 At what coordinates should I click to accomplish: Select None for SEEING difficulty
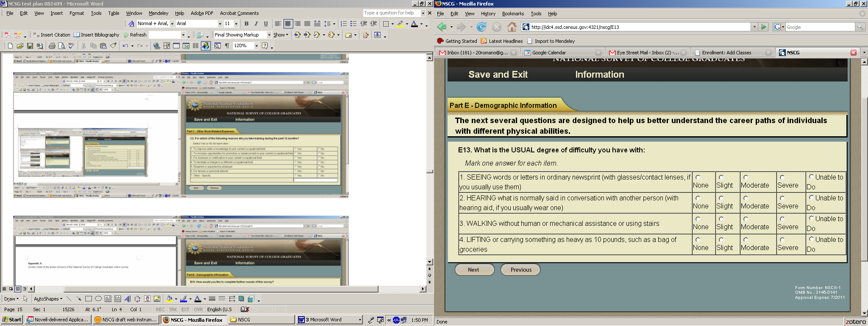[698, 177]
